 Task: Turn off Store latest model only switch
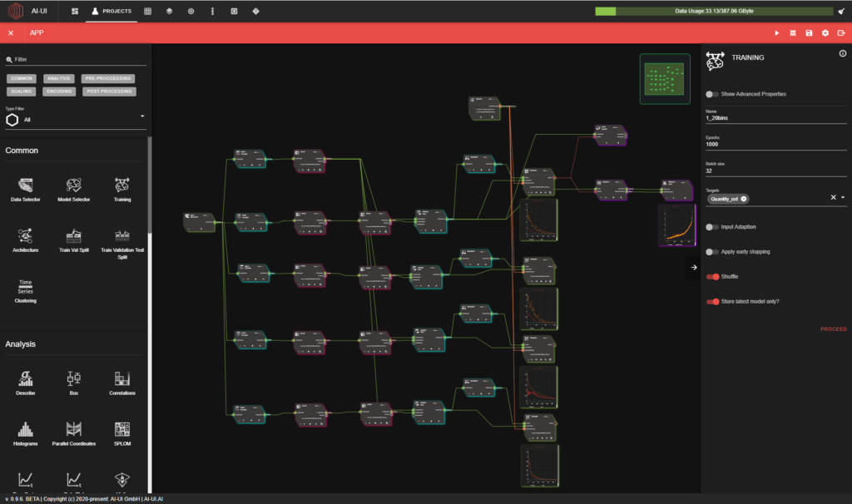(x=713, y=302)
